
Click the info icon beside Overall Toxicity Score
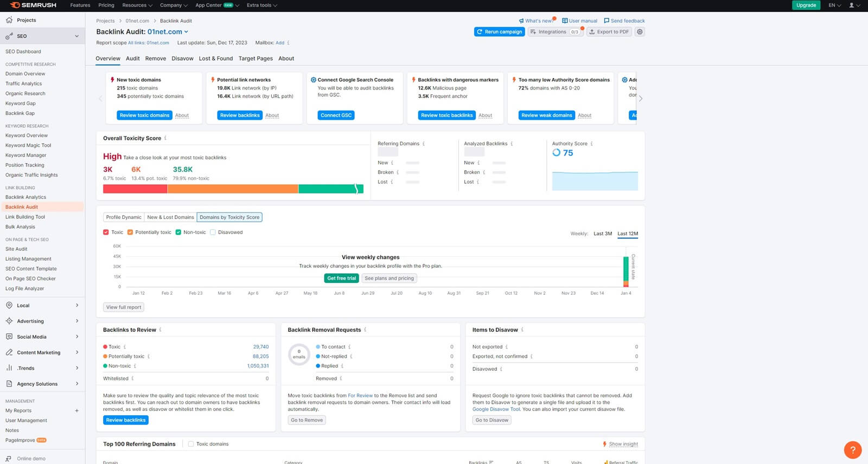pos(165,138)
